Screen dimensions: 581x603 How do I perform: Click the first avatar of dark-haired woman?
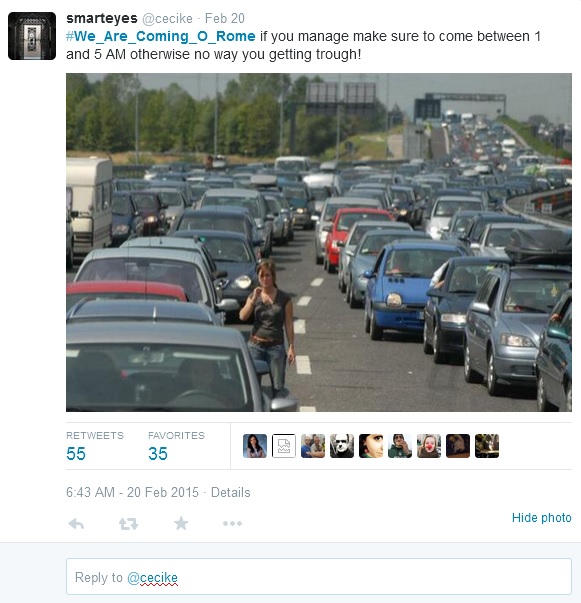(255, 446)
